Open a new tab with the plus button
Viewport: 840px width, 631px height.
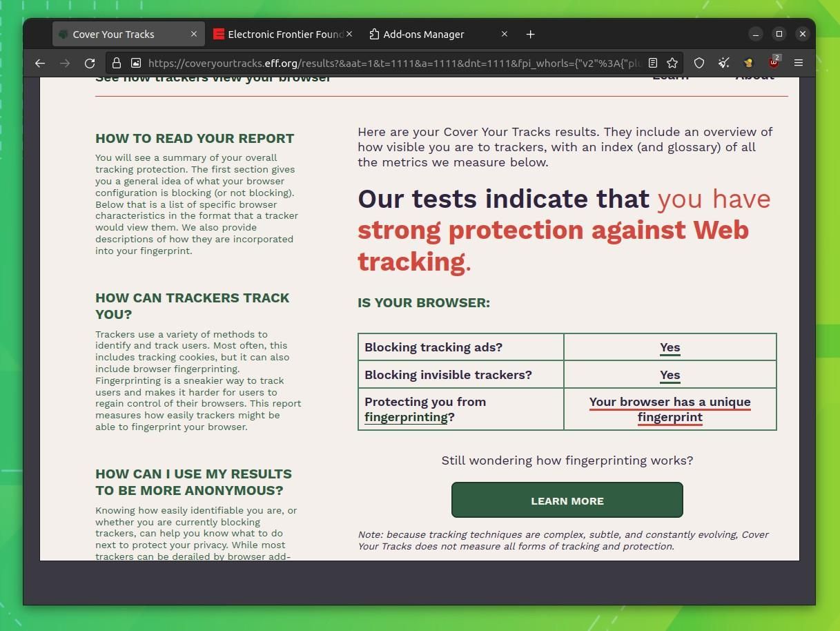530,35
